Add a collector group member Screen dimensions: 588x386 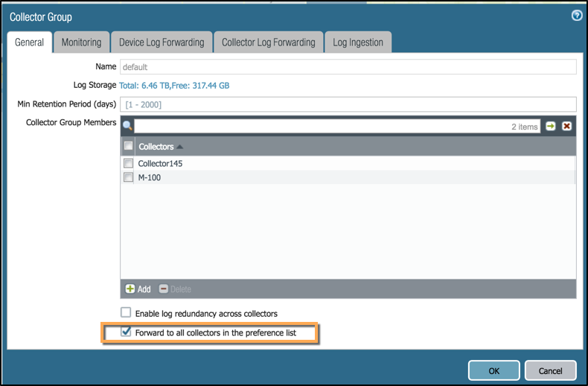(x=138, y=288)
